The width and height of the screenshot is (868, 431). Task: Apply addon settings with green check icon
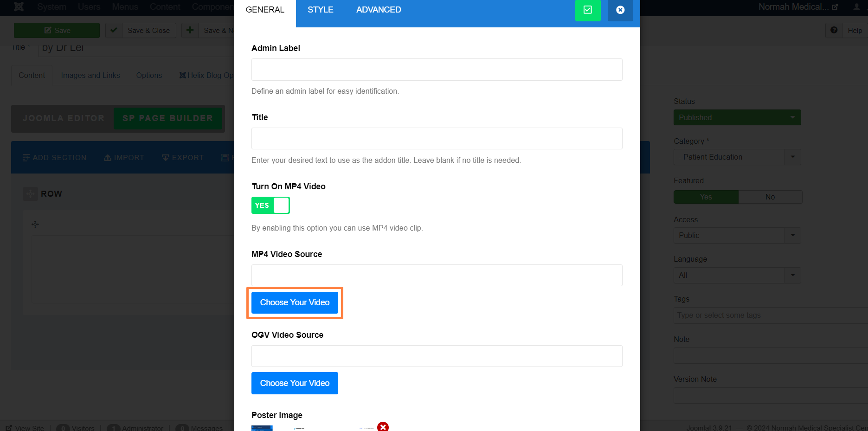[588, 10]
